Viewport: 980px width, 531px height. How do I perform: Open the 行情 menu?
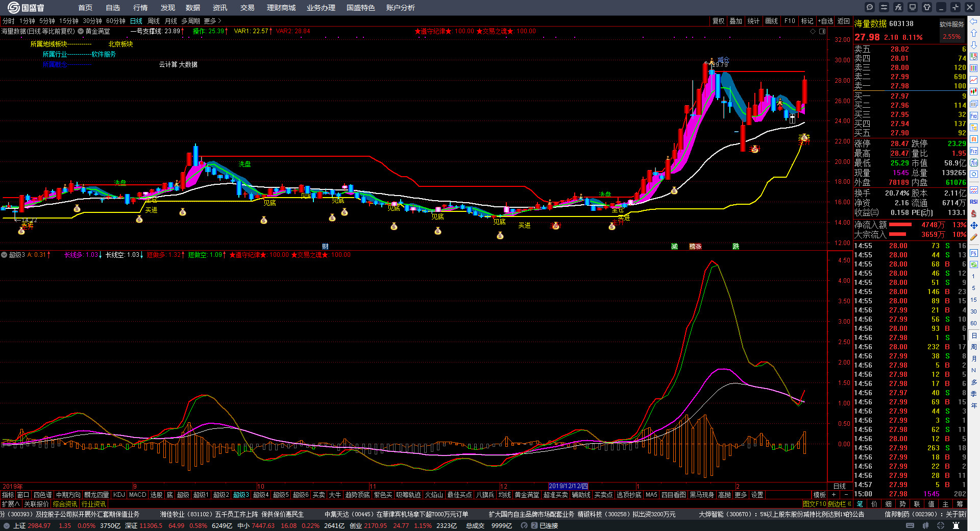pos(140,8)
